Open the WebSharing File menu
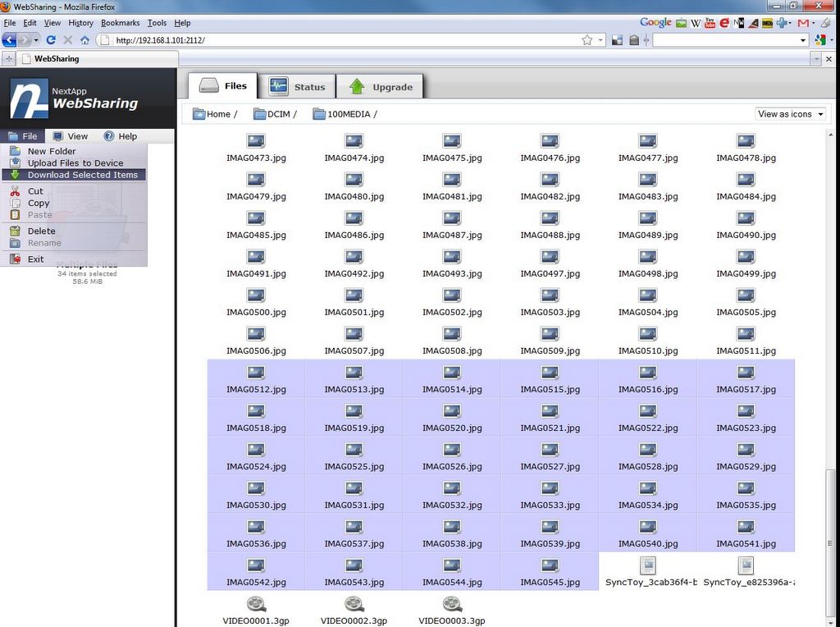840x627 pixels. 22,136
